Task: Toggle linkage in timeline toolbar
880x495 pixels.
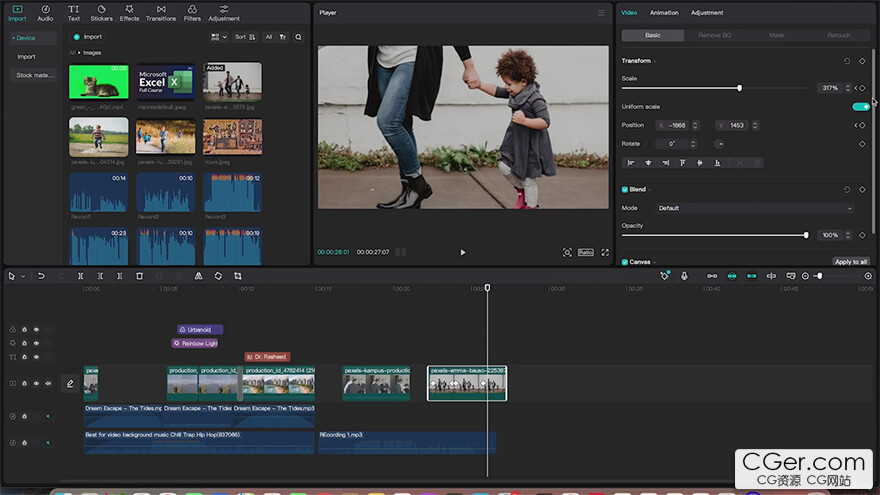Action: 751,276
